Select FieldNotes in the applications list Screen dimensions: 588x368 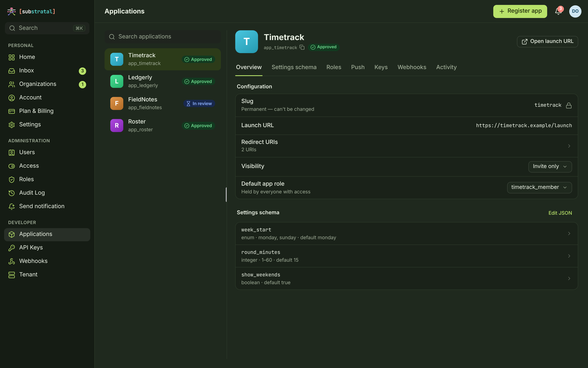[x=163, y=103]
